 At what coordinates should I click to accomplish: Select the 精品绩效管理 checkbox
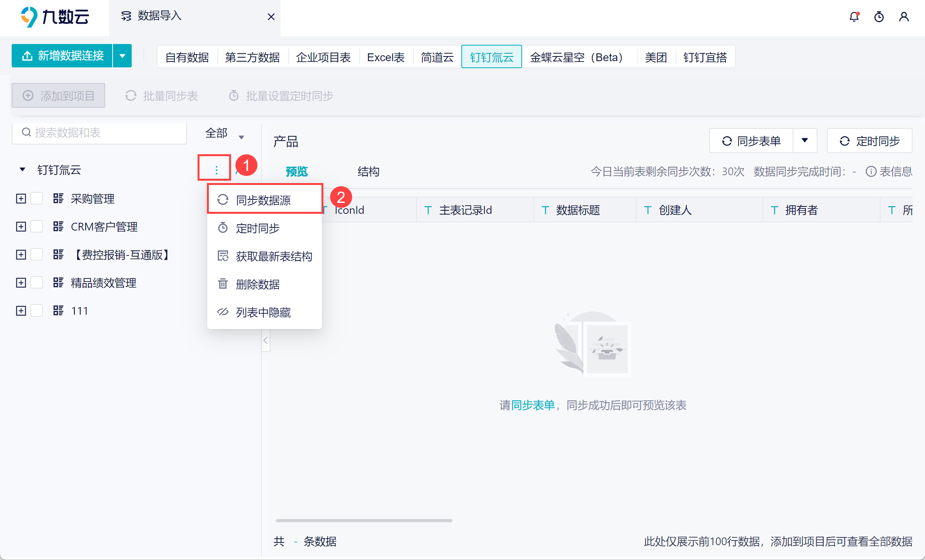[37, 283]
